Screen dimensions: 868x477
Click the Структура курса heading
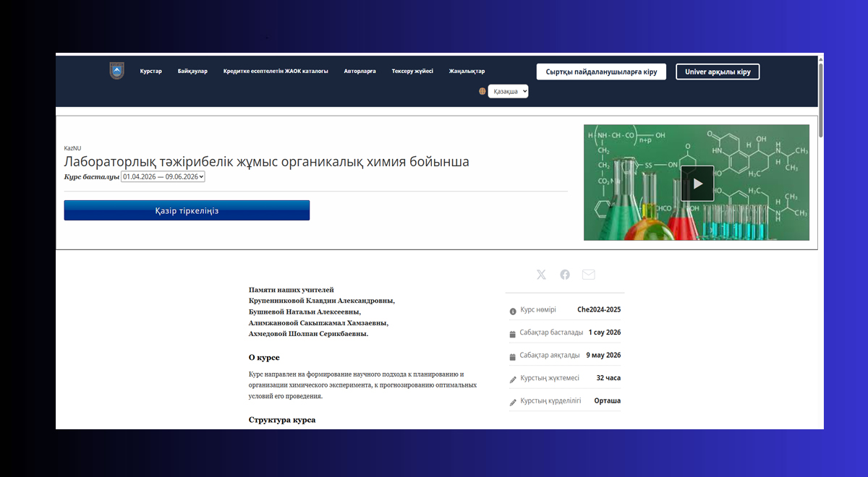282,420
